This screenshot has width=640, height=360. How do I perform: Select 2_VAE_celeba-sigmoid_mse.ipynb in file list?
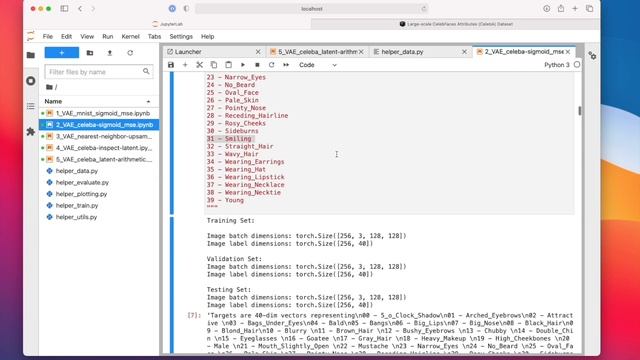(99, 124)
